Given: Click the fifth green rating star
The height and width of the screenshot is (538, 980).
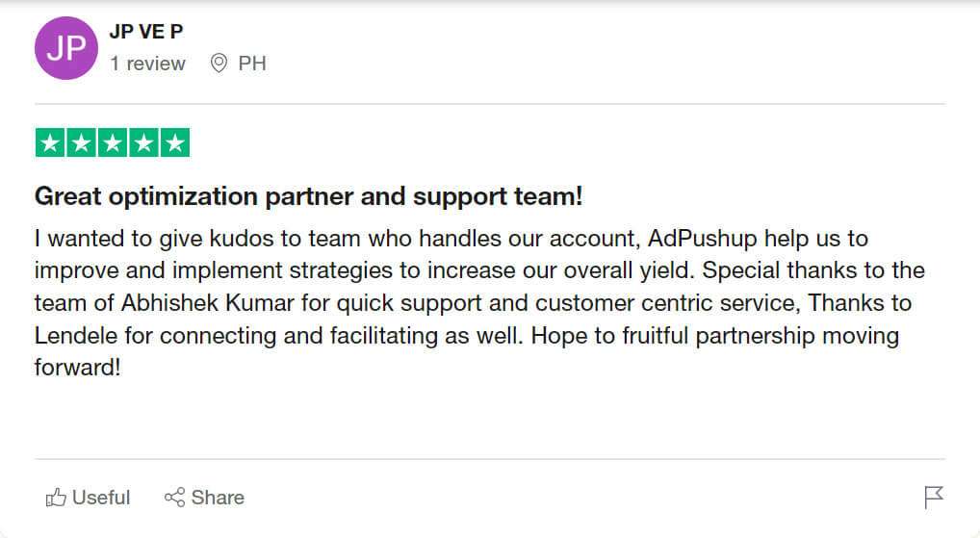Looking at the screenshot, I should pos(174,143).
